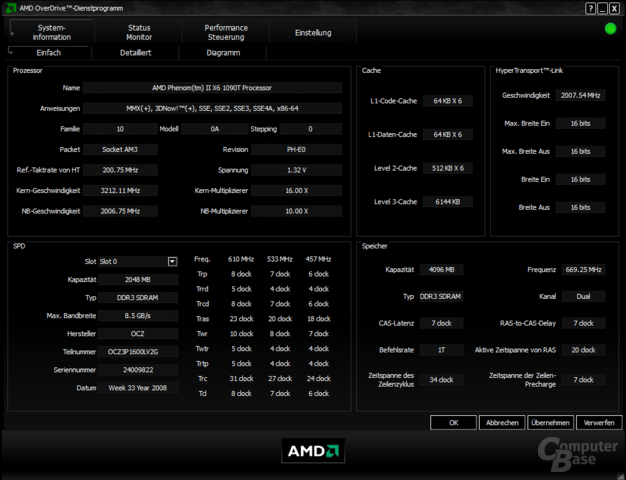The image size is (626, 480).
Task: Click the CAS-Latenz value 7 clock
Action: point(441,323)
